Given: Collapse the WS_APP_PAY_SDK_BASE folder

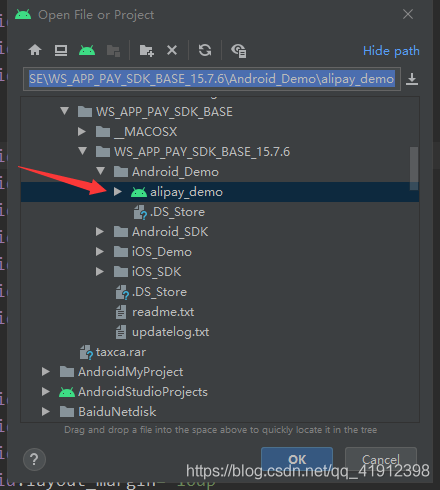Looking at the screenshot, I should [64, 111].
